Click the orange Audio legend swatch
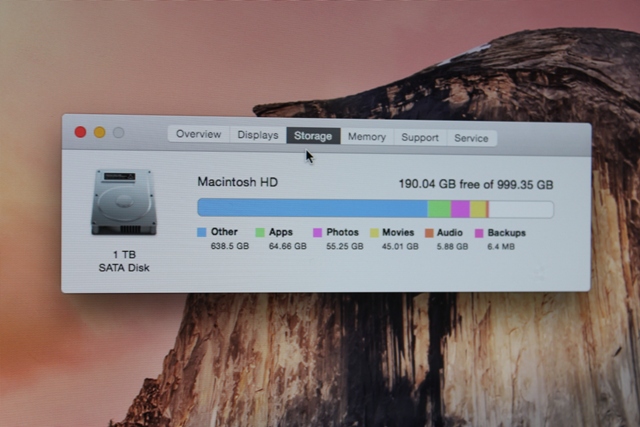This screenshot has height=427, width=640. [429, 233]
